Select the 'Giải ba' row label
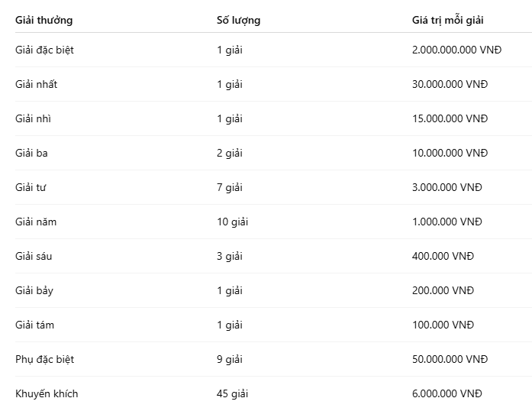 (x=31, y=153)
